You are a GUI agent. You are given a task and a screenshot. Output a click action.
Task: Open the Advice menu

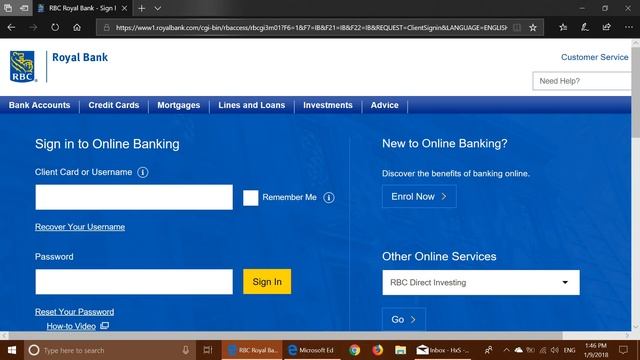click(x=384, y=105)
